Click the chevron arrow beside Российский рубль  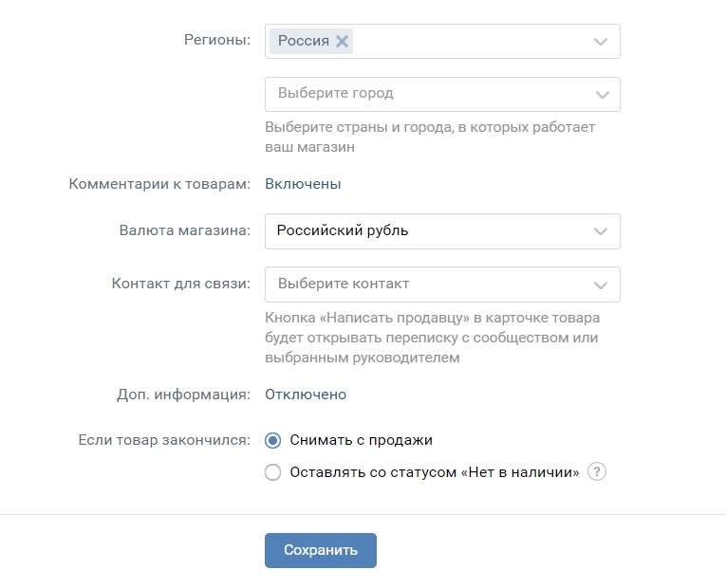pos(601,231)
